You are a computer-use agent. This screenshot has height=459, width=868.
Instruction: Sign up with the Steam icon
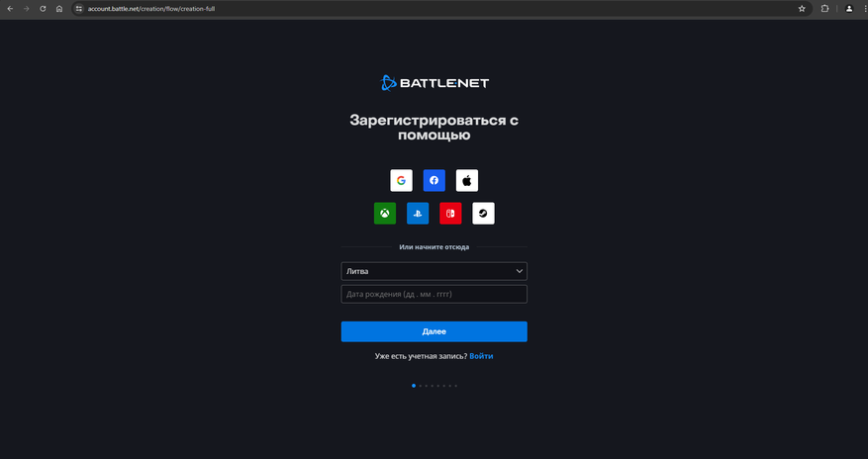click(483, 214)
